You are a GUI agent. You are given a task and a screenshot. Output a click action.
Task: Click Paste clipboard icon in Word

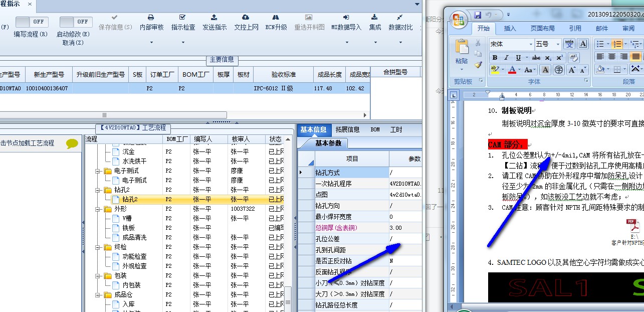tap(462, 47)
